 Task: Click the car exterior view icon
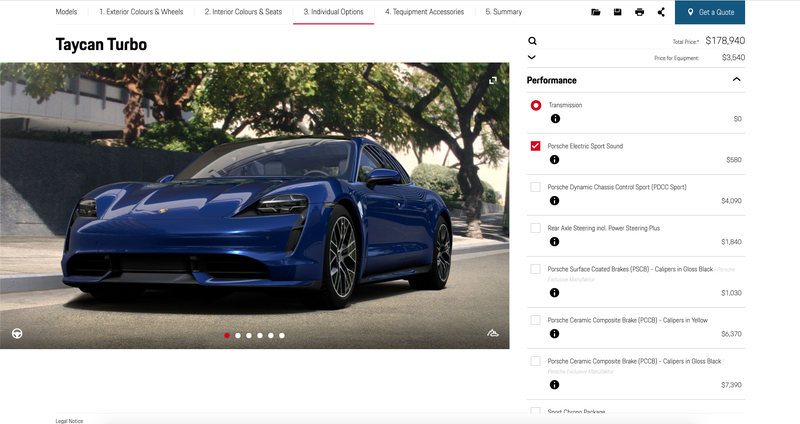click(492, 333)
